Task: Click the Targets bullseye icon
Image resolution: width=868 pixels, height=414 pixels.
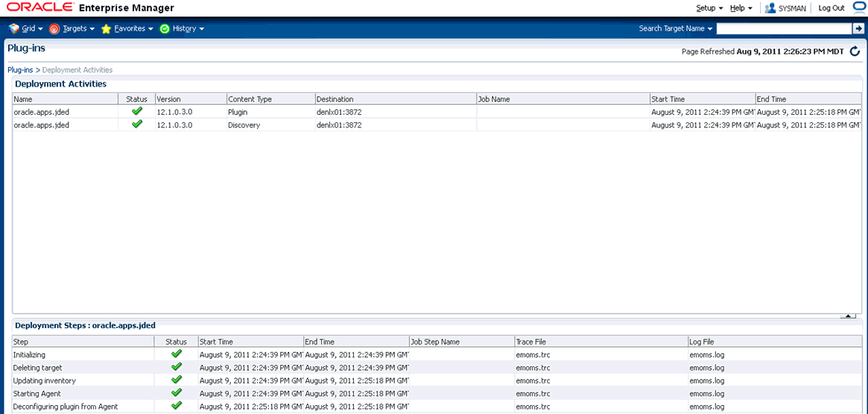Action: point(54,28)
